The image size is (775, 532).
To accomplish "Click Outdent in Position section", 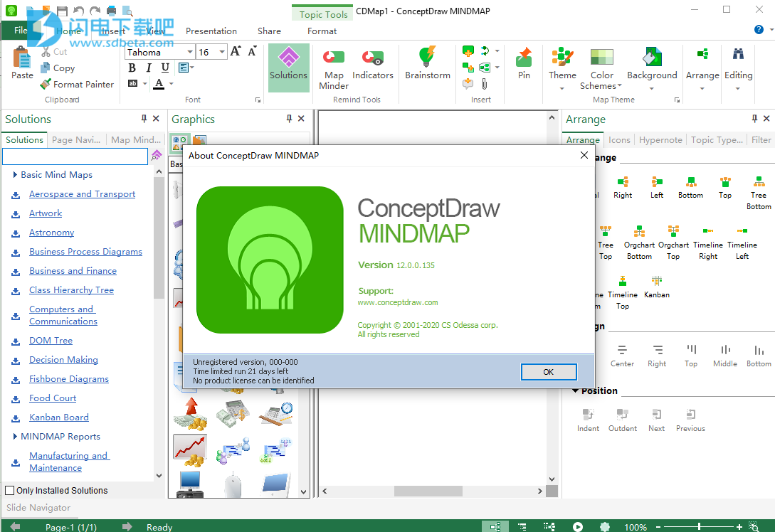I will tap(623, 420).
